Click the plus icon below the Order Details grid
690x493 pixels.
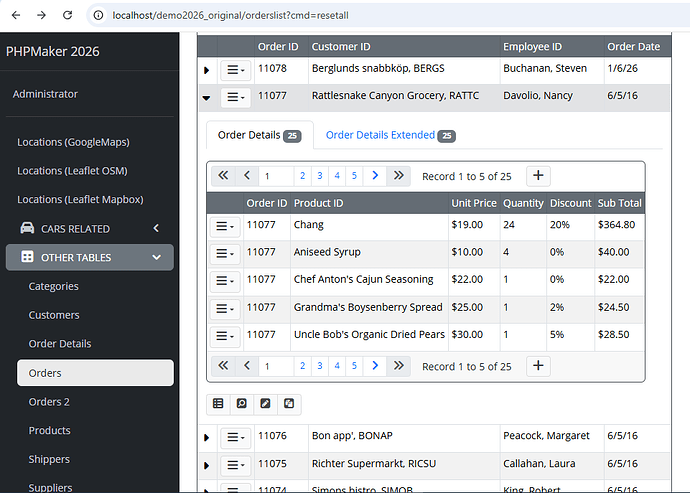[x=538, y=366]
